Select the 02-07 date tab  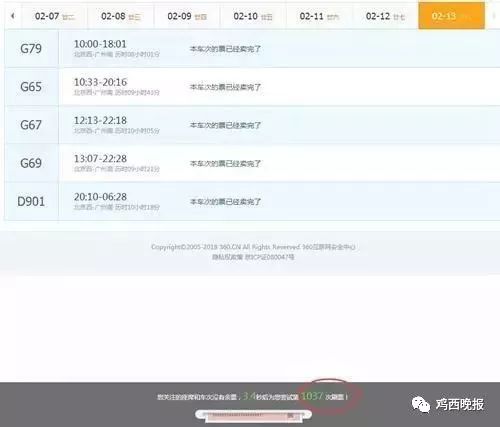click(55, 16)
